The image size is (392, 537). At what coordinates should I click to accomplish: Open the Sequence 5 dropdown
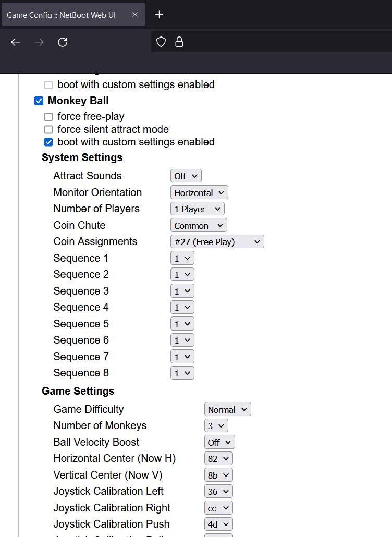coord(182,324)
